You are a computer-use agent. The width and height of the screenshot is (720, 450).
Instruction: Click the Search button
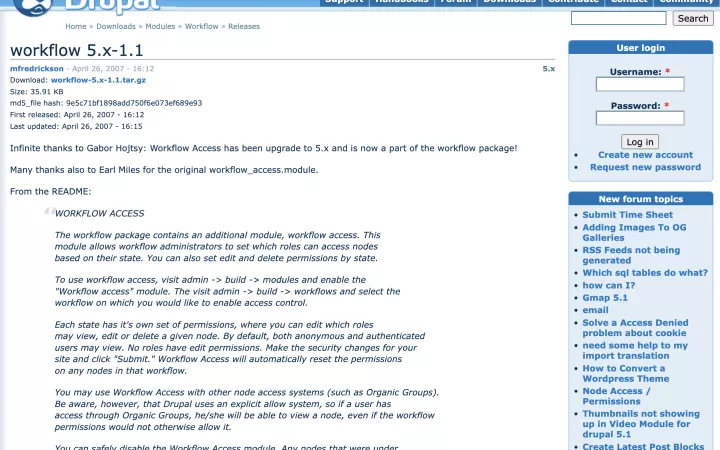pyautogui.click(x=693, y=18)
